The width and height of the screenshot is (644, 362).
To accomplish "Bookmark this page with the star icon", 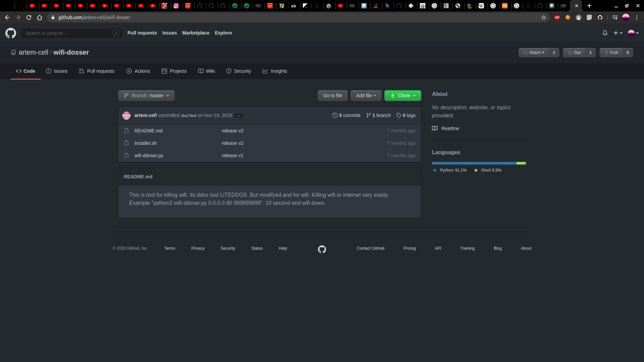I will click(543, 17).
